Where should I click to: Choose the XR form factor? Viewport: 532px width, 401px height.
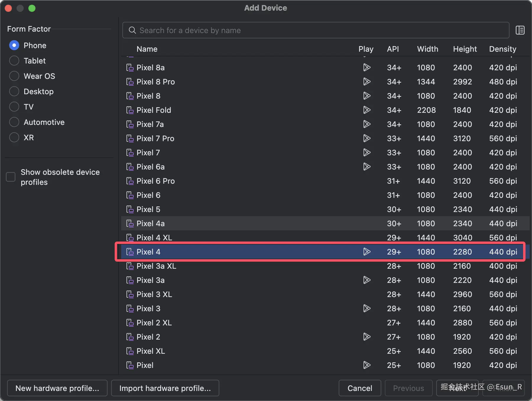click(14, 138)
